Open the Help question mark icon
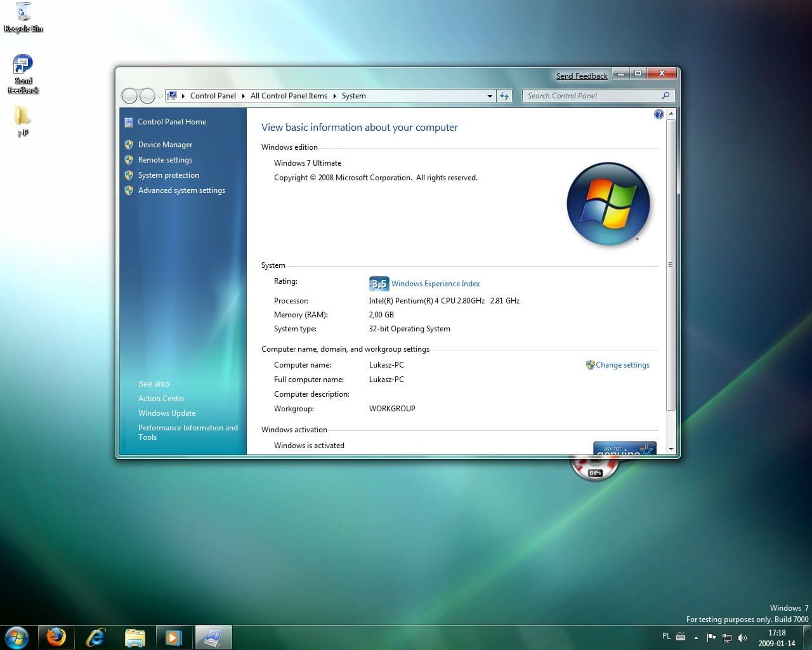812x650 pixels. tap(658, 114)
